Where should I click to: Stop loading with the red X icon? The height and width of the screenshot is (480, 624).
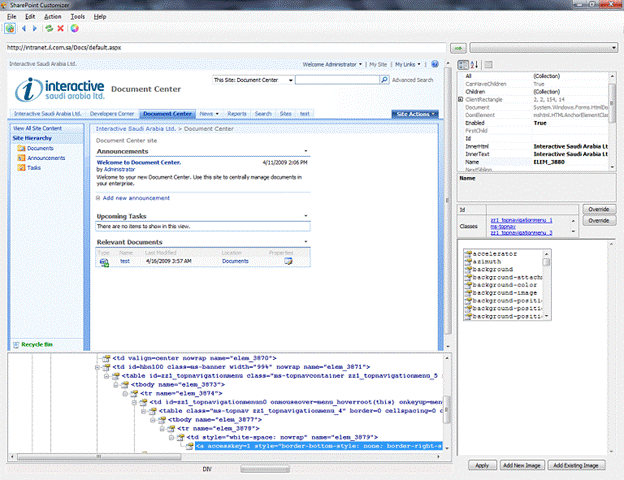click(x=60, y=28)
